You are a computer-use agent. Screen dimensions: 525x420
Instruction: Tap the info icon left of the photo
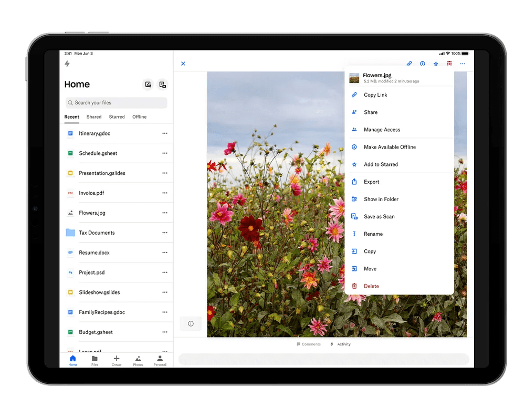point(191,323)
